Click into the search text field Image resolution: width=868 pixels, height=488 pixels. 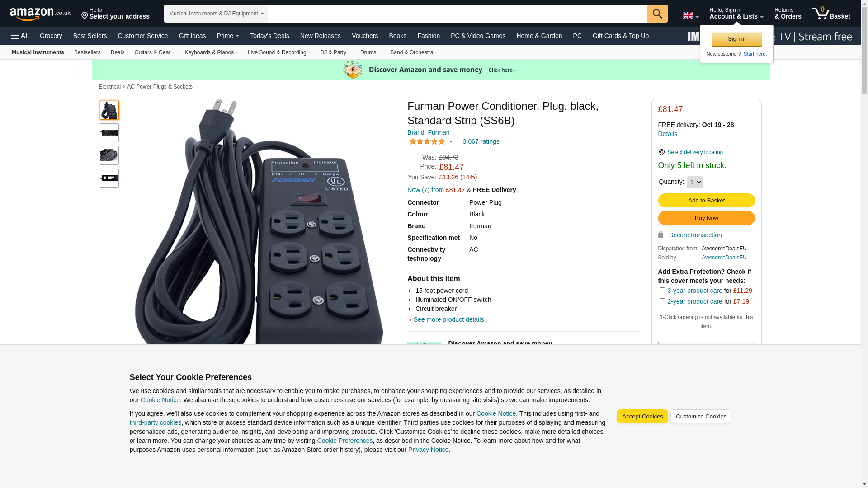[458, 14]
